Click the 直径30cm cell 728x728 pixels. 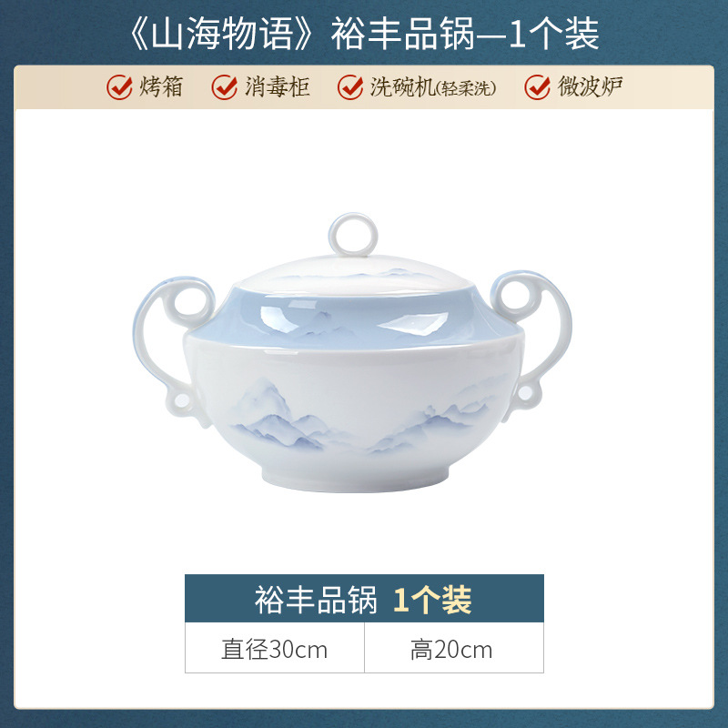coord(275,648)
